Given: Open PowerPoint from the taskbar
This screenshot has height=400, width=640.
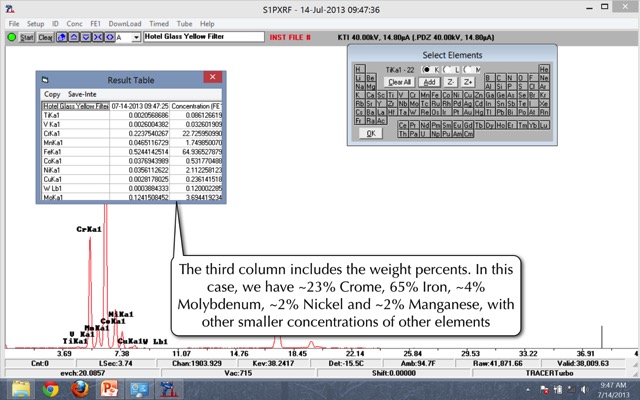Looking at the screenshot, I should pyautogui.click(x=109, y=389).
